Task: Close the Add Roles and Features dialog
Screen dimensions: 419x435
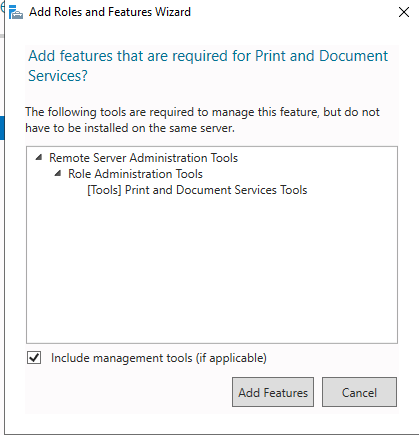Action: pos(404,12)
